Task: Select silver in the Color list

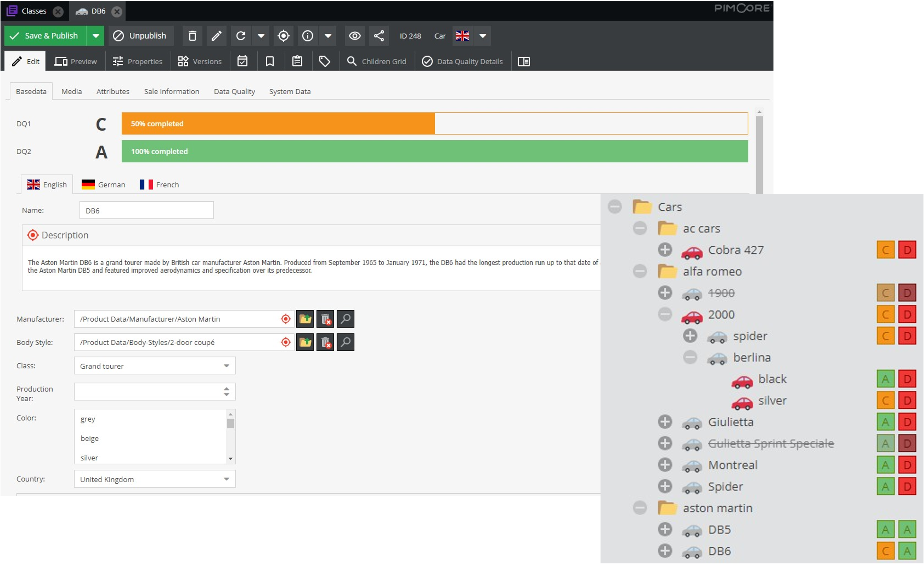Action: [x=89, y=458]
